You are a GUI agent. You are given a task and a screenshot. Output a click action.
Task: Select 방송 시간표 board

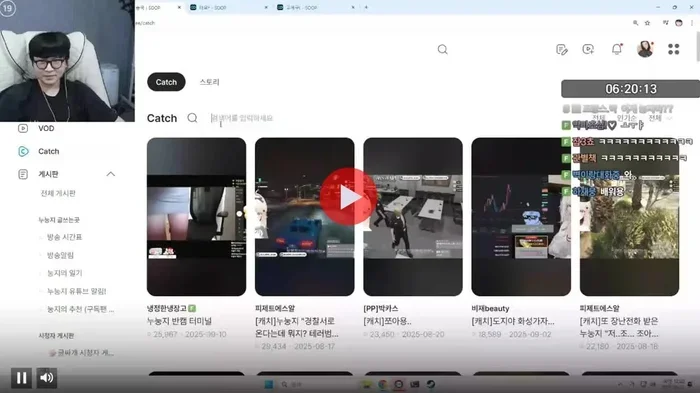pos(65,237)
